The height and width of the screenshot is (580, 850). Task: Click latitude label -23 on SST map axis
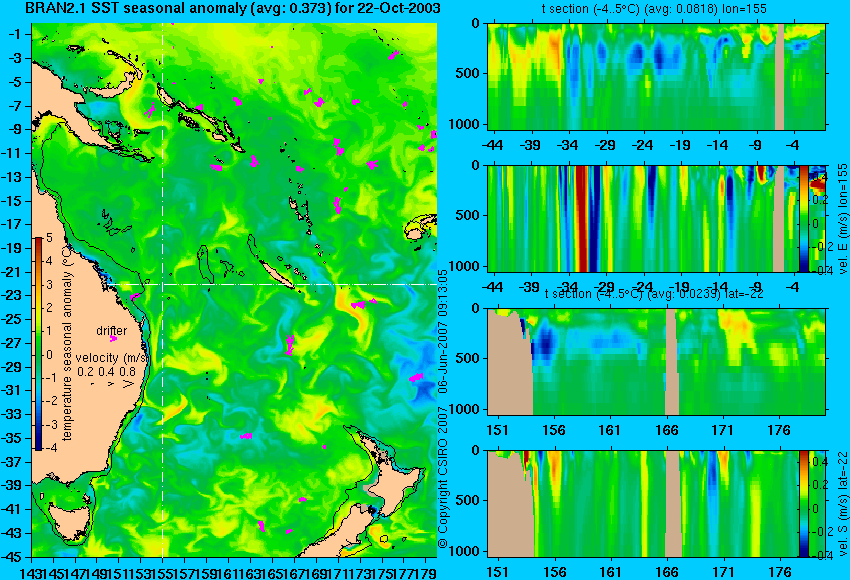click(x=11, y=295)
